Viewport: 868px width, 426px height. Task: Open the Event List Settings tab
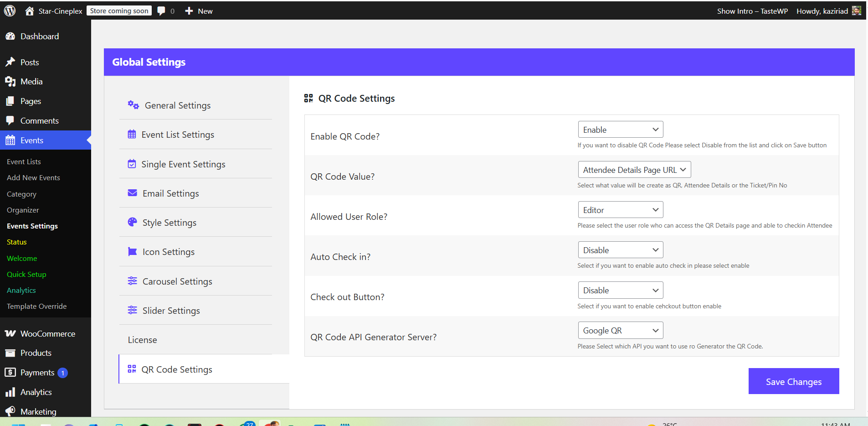[x=178, y=135]
